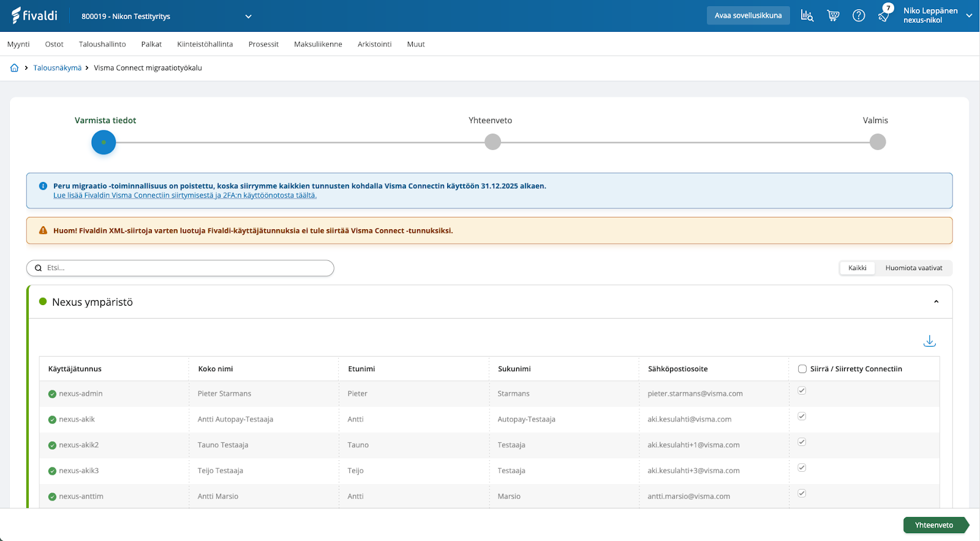Screen dimensions: 980x541
Task: Open the Taloushallinto menu
Action: tap(102, 44)
